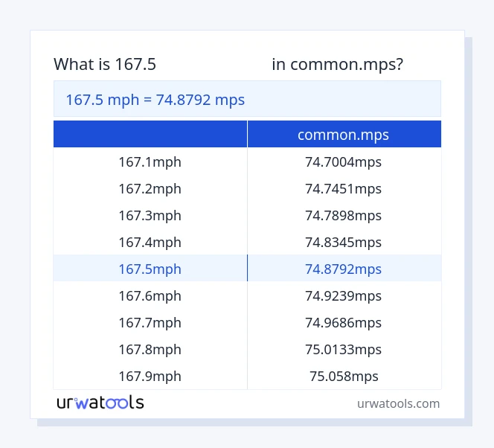Pick the 167.3mph cell

coord(150,215)
